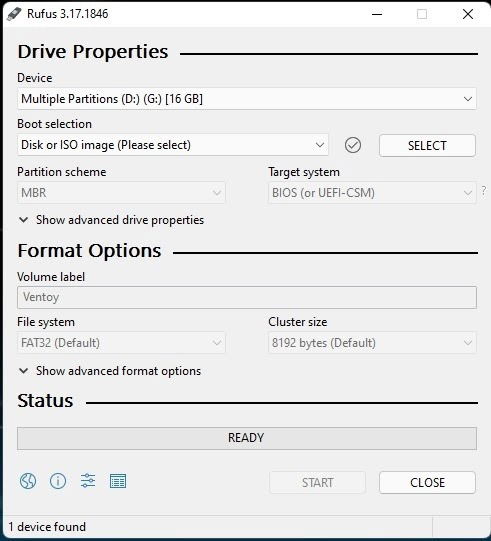Open the language globe icon
This screenshot has width=491, height=541.
click(28, 481)
